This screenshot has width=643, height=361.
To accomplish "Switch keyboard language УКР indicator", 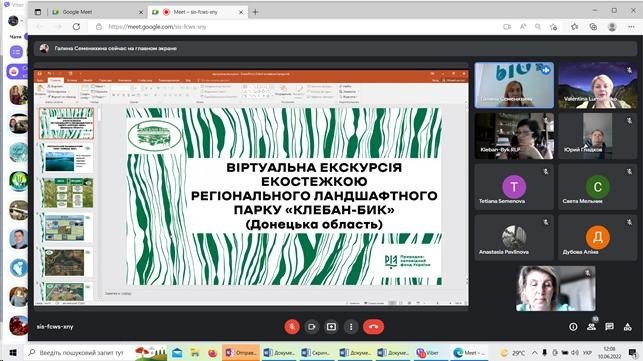I will [x=587, y=352].
